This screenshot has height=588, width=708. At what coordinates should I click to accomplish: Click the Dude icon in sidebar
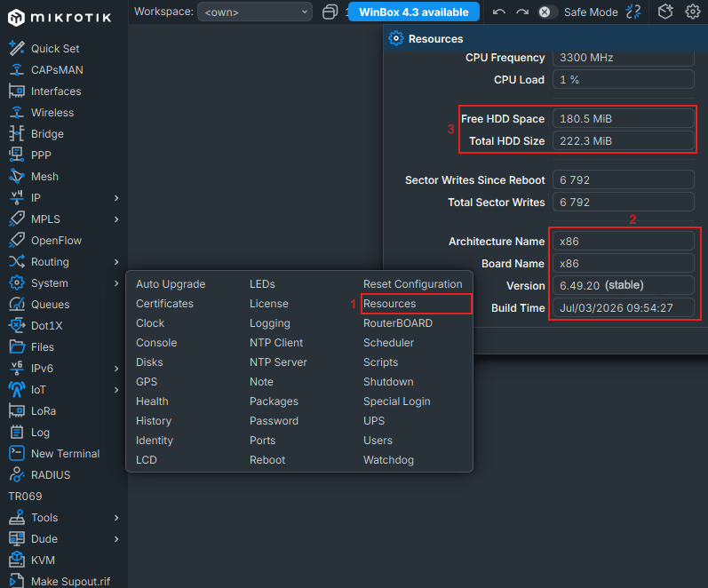click(x=17, y=539)
